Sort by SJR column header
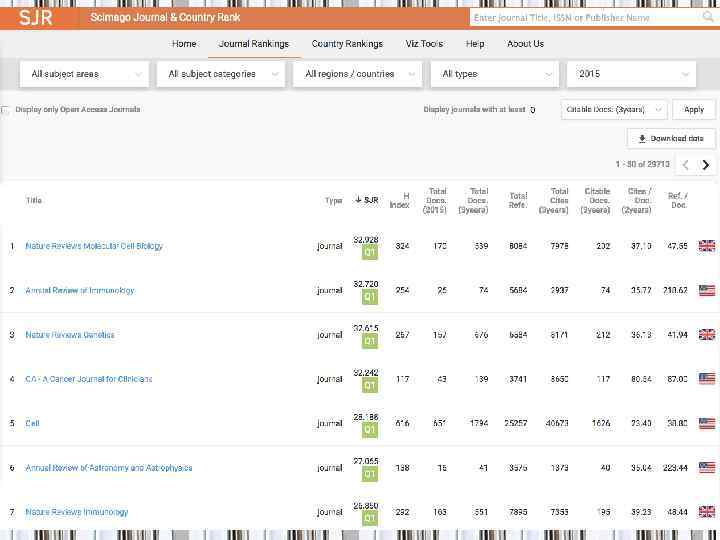Image resolution: width=720 pixels, height=540 pixels. click(x=367, y=200)
